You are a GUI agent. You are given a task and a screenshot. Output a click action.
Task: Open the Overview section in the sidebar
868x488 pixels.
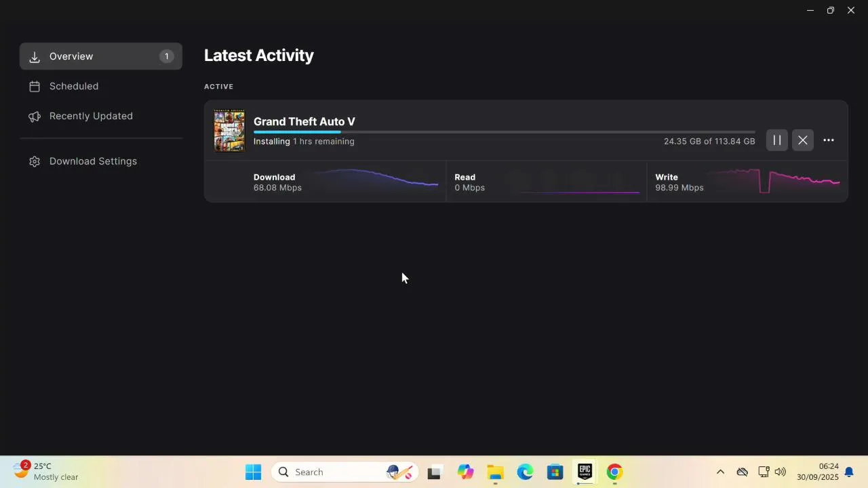pyautogui.click(x=101, y=56)
